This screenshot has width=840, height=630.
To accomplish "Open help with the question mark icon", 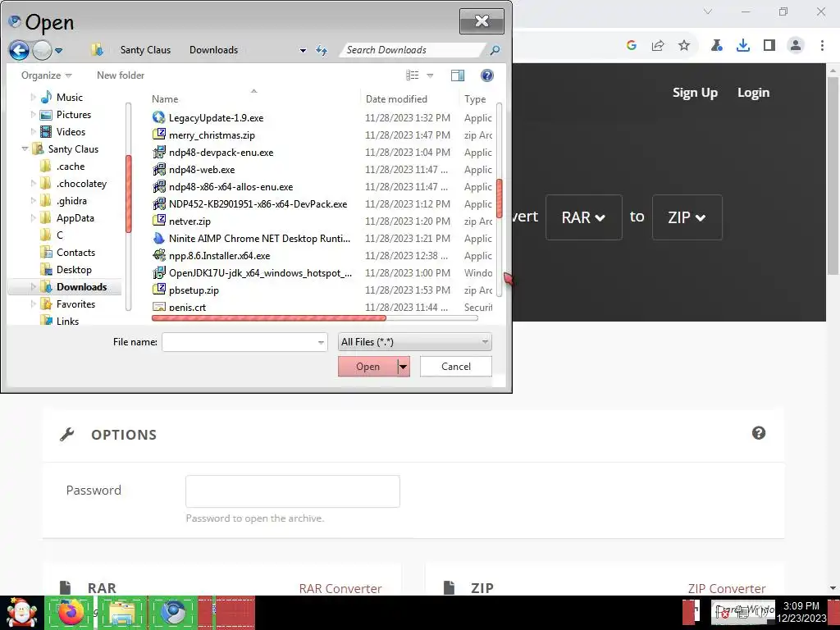I will 487,75.
